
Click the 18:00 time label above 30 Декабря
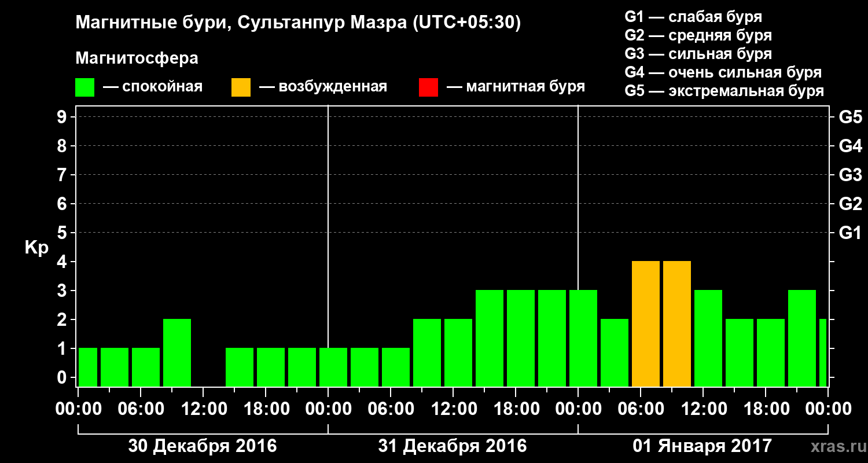266,409
